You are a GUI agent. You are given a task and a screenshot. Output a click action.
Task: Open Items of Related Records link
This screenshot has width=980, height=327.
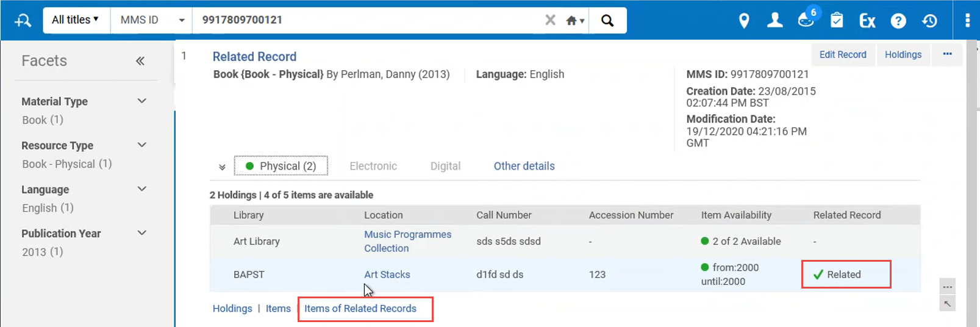(x=360, y=309)
